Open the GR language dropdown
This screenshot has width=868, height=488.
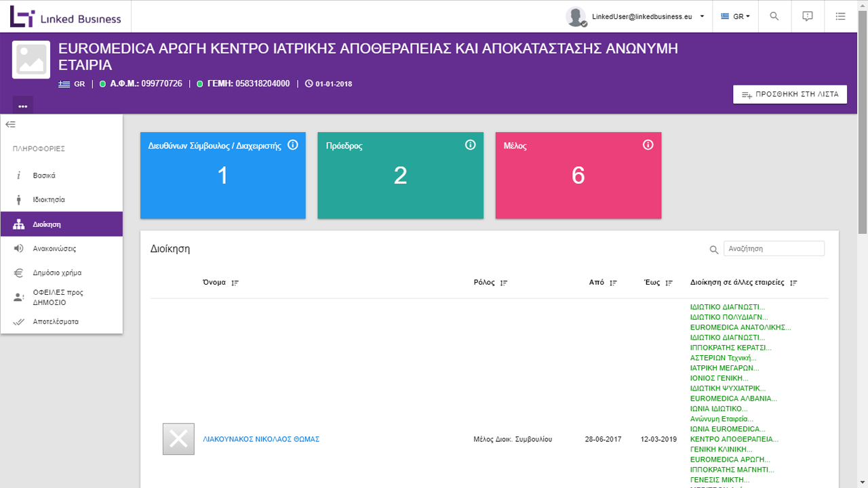tap(735, 16)
